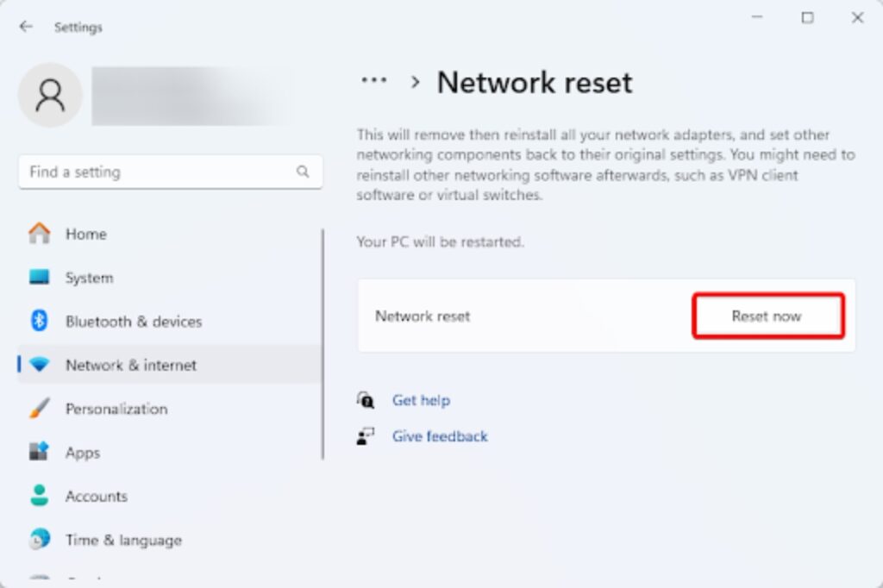Click the Time & language globe icon
This screenshot has height=588, width=883.
40,540
